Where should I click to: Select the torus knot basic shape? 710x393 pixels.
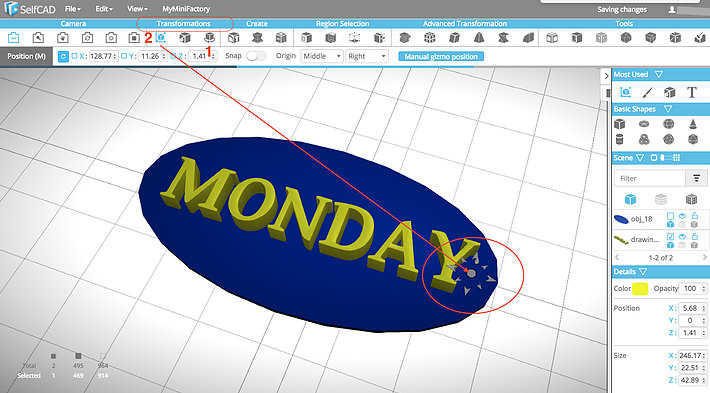(644, 139)
